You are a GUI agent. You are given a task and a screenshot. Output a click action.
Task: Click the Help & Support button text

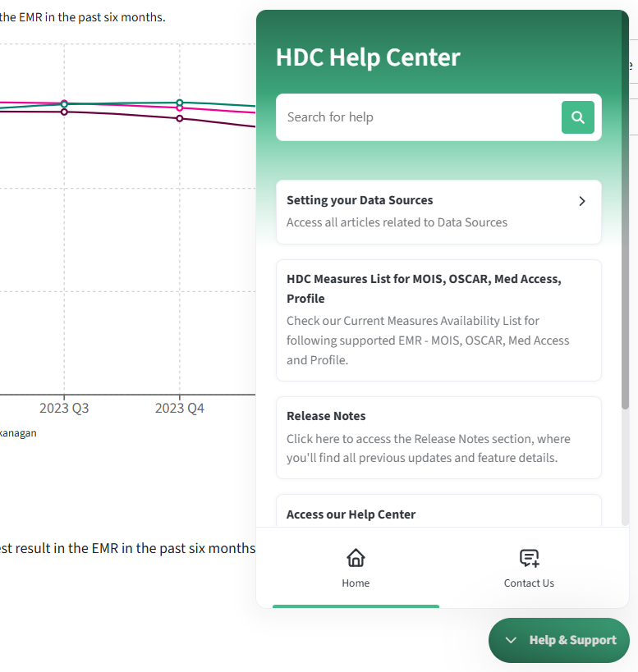click(572, 640)
